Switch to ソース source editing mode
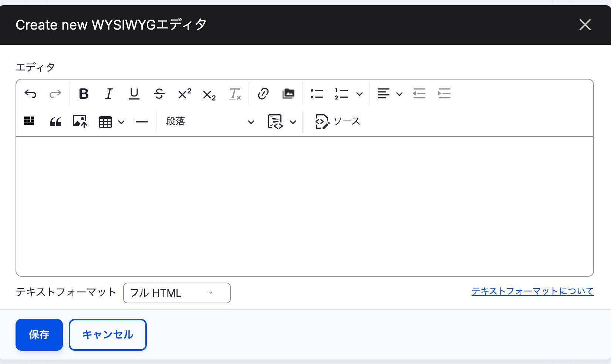The image size is (611, 364). (337, 122)
